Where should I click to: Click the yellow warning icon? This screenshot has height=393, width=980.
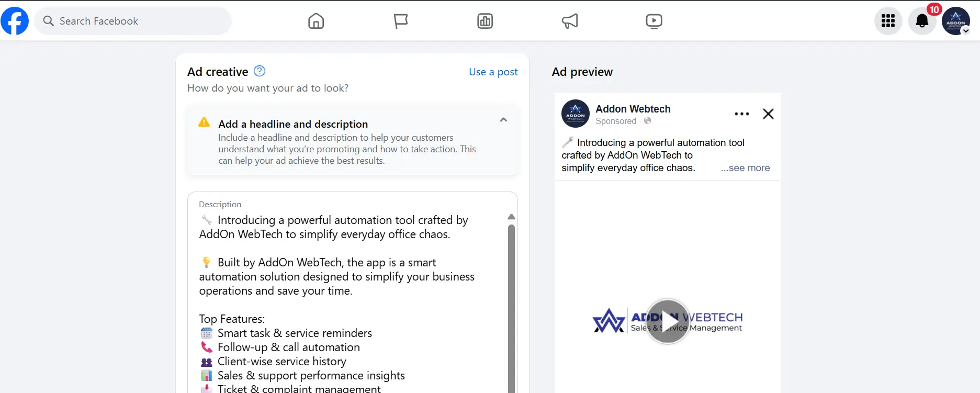pos(204,122)
